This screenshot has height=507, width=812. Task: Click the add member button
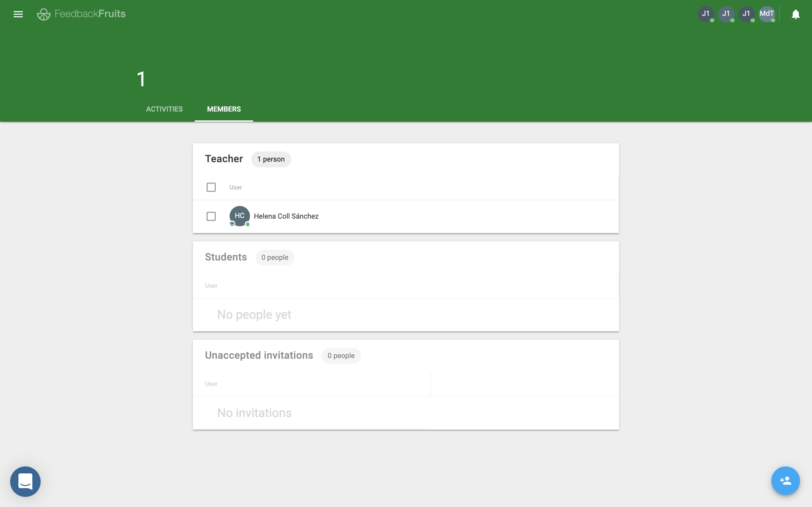785,480
